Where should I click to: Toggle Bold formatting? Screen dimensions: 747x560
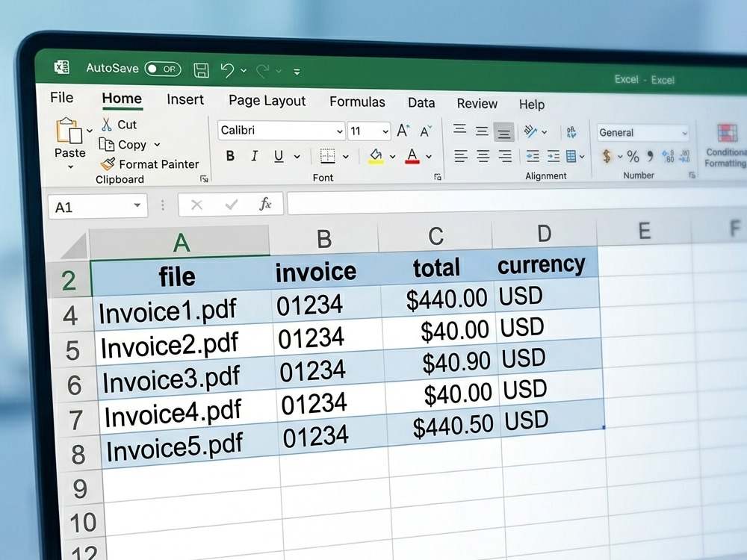pos(231,156)
